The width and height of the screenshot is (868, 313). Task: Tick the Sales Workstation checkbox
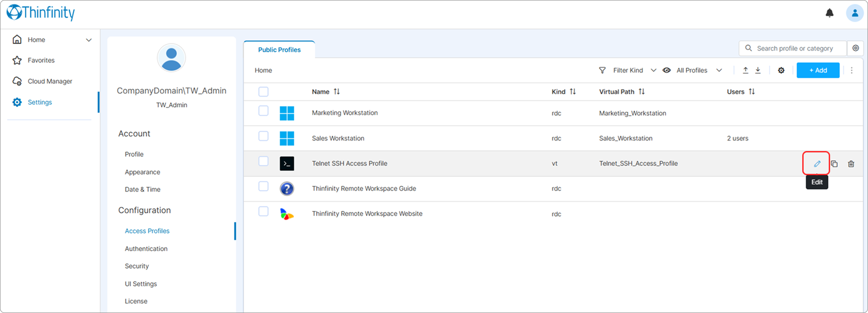[263, 136]
